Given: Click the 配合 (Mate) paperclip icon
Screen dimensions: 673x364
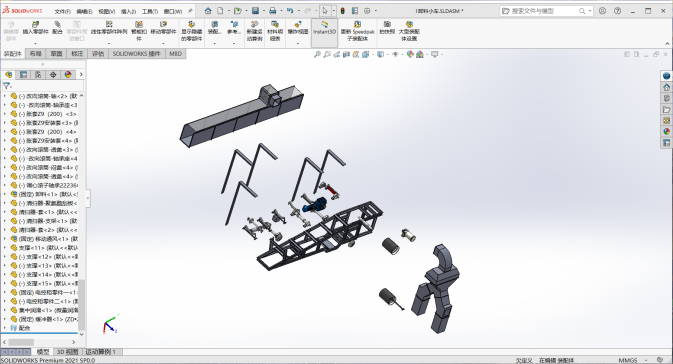Looking at the screenshot, I should point(57,24).
